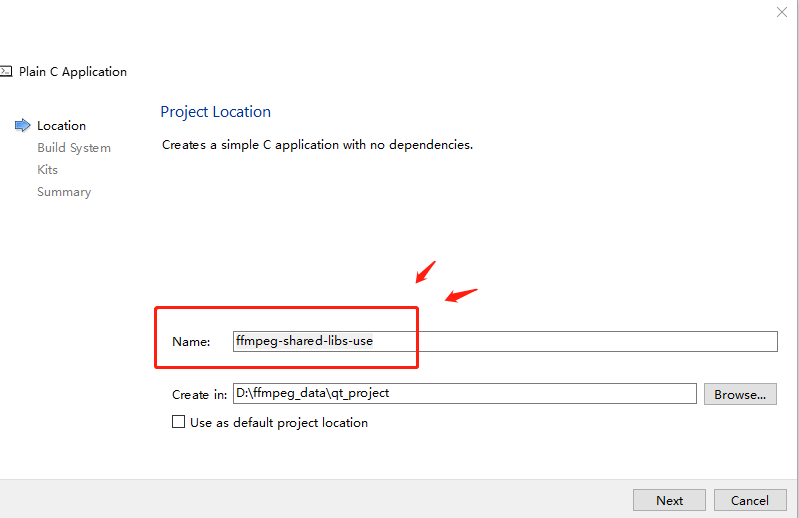Click the 'Create in' path field
The height and width of the screenshot is (518, 799).
[x=464, y=393]
